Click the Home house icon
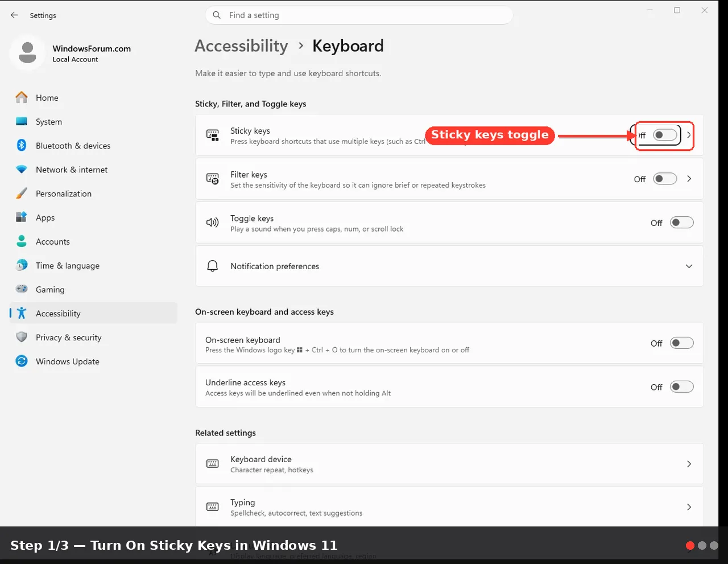 pos(22,97)
